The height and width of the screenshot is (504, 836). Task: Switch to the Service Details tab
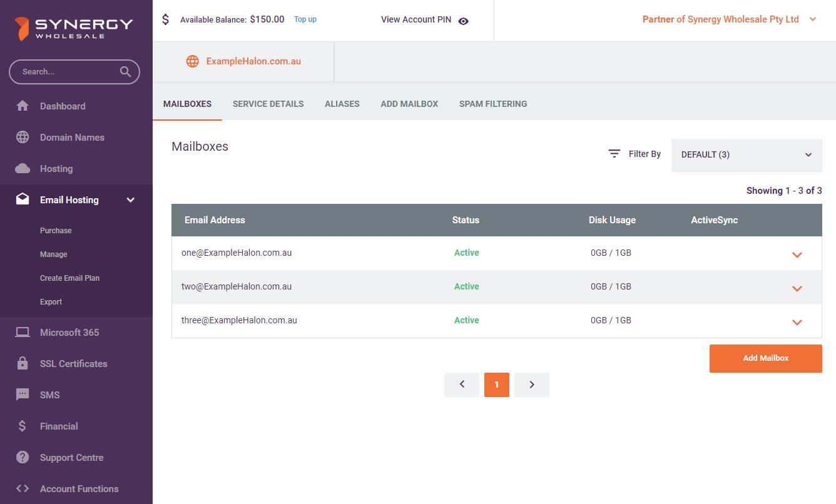[x=268, y=104]
